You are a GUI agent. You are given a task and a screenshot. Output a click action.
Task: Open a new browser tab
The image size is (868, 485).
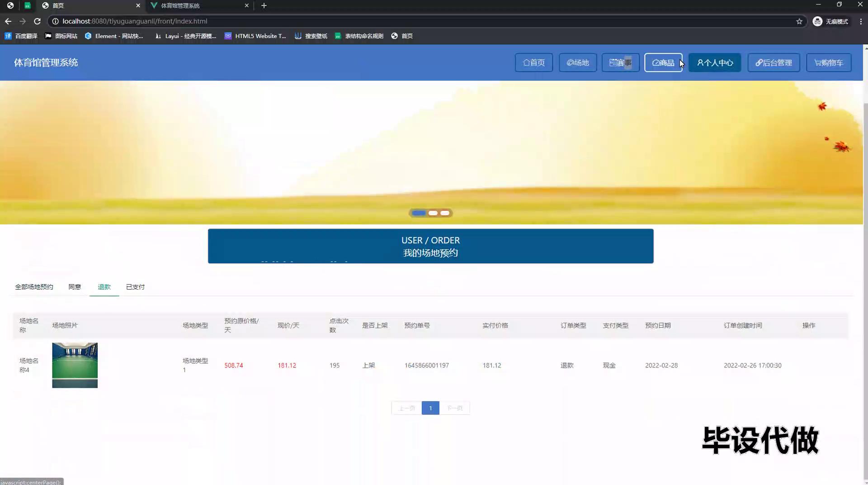tap(264, 5)
